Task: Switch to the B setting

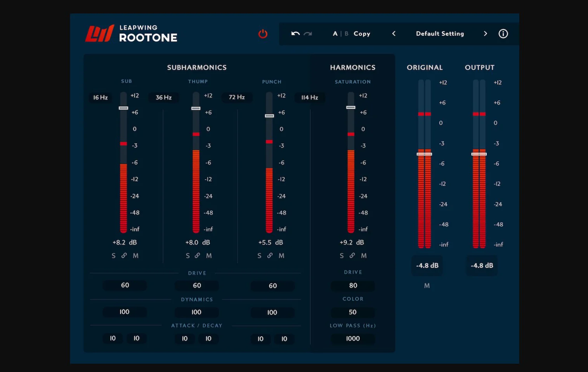Action: tap(347, 34)
